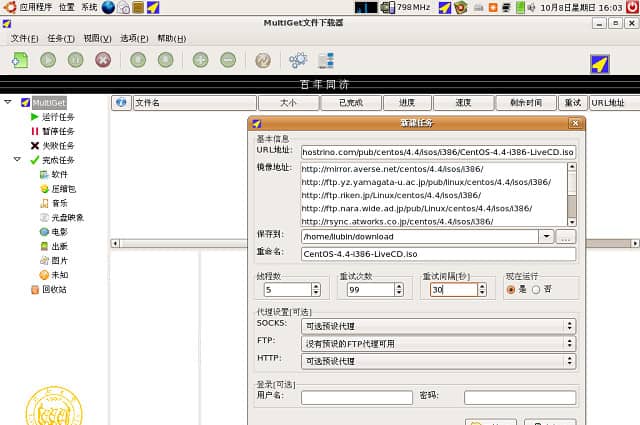The height and width of the screenshot is (425, 640).
Task: Click the browse folder '...' button
Action: tap(566, 237)
